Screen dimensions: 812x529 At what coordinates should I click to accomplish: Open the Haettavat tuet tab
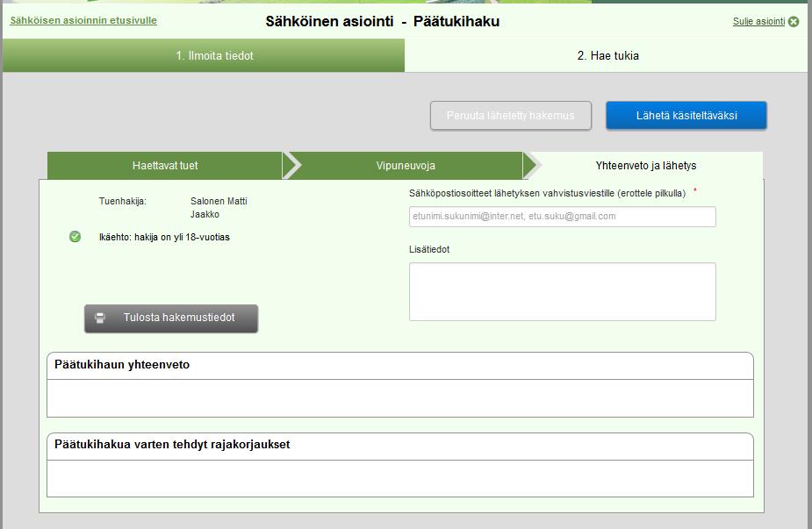[165, 166]
